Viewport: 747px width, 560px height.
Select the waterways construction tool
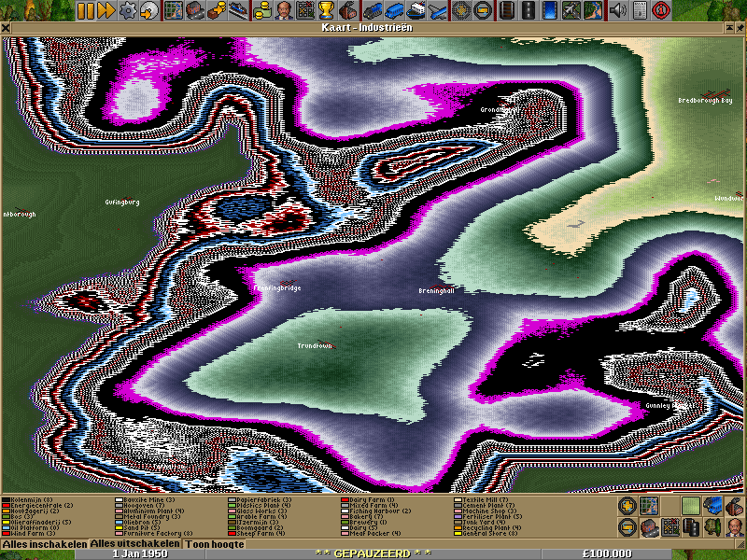(x=549, y=10)
